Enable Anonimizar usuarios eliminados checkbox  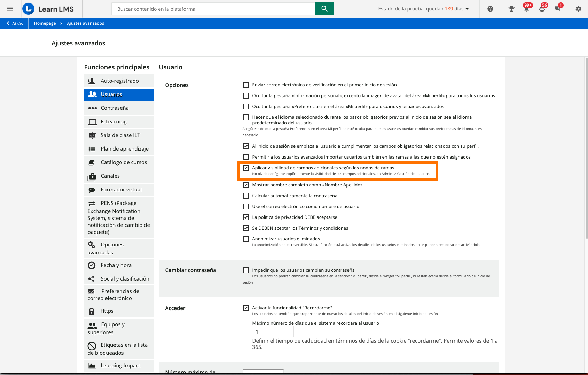246,239
